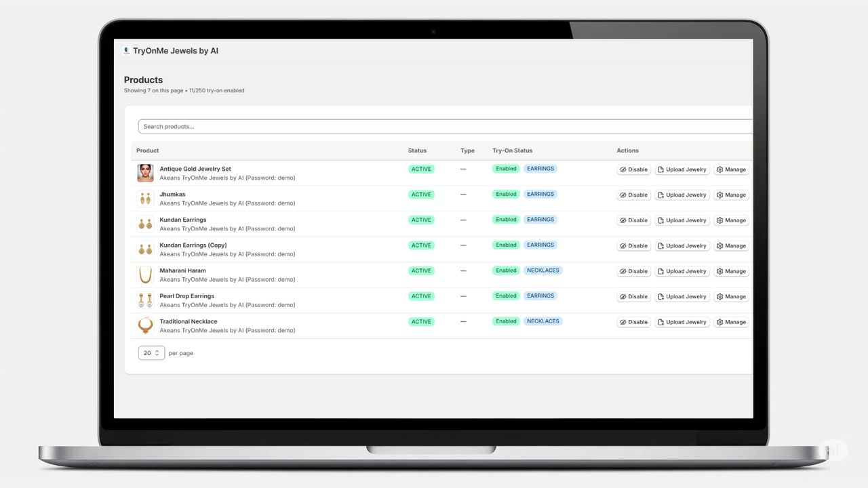Select the Pearl Drop Earrings name

(186, 296)
